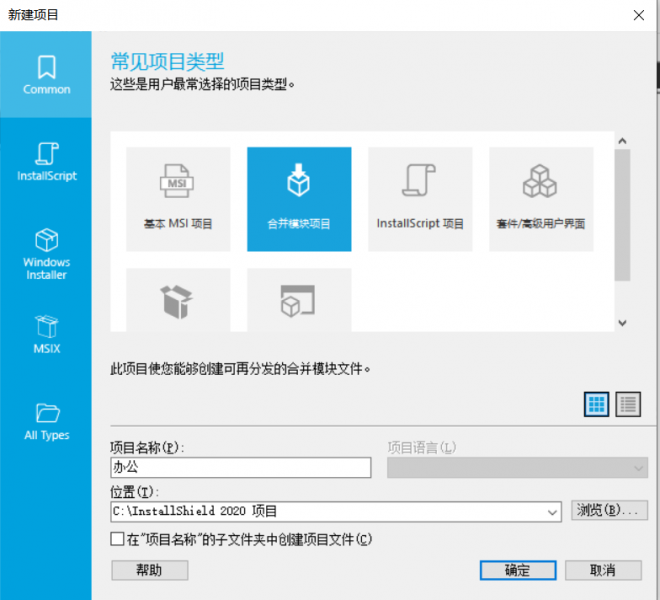Open the MSIX category in sidebar

pos(46,334)
